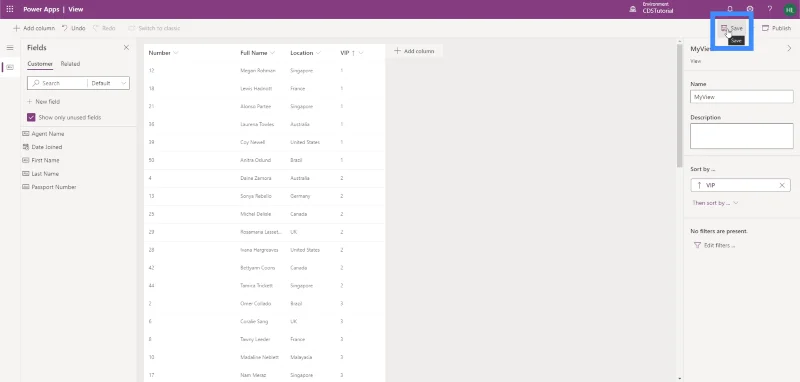The width and height of the screenshot is (800, 382).
Task: Open the Then sort by dropdown
Action: [715, 203]
